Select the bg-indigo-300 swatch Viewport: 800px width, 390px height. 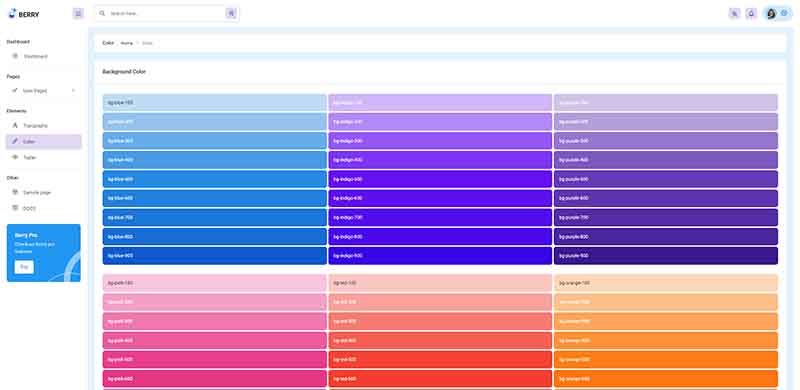[440, 141]
